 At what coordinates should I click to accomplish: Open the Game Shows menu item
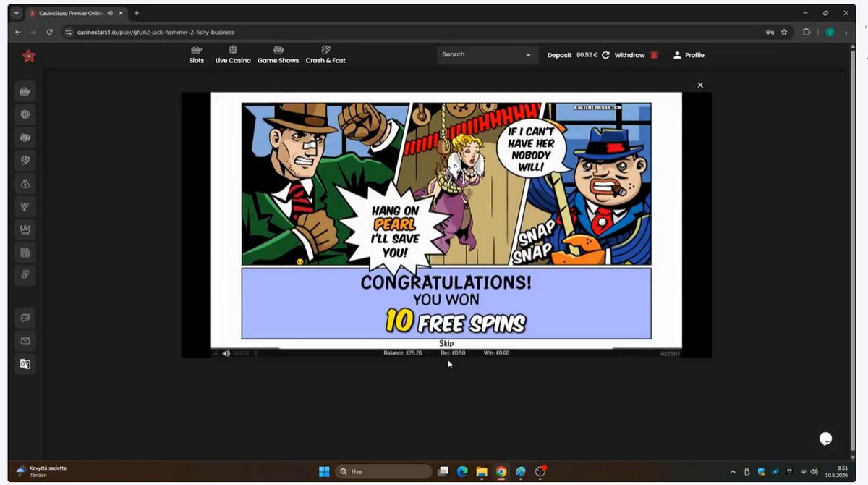tap(278, 55)
